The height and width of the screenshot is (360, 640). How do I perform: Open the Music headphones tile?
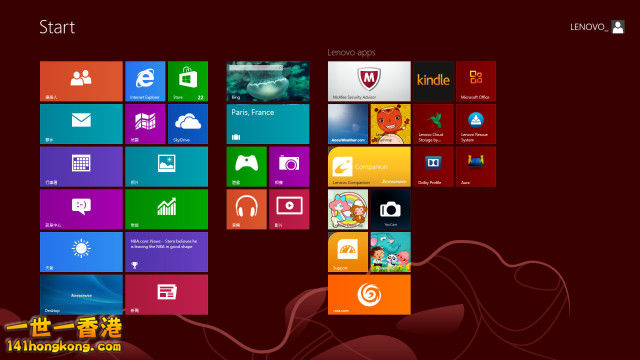pos(247,209)
